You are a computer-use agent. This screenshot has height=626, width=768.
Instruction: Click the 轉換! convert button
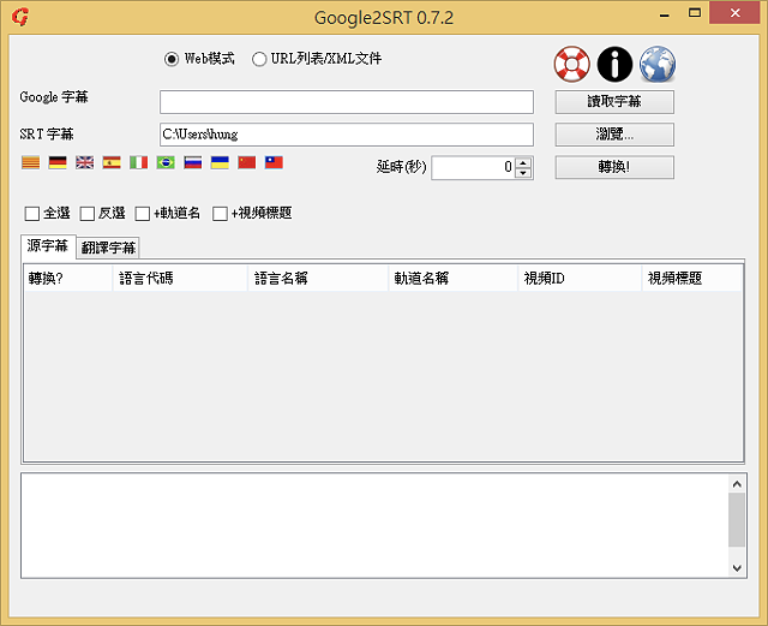coord(614,167)
